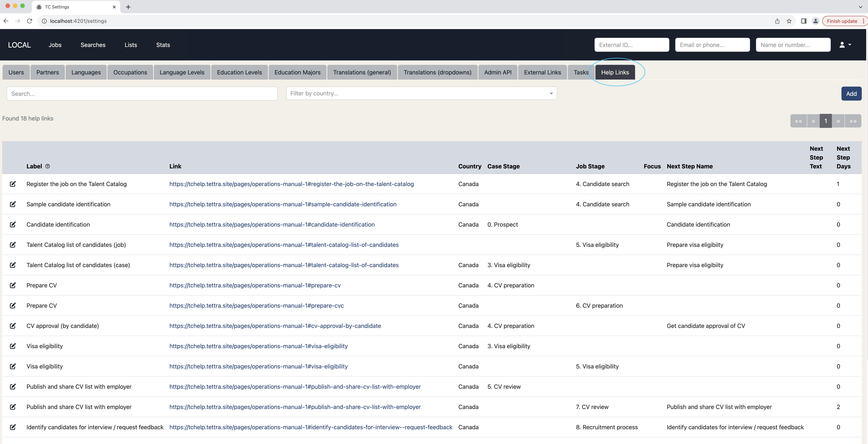The image size is (868, 444).
Task: Go to next page of results
Action: 838,121
